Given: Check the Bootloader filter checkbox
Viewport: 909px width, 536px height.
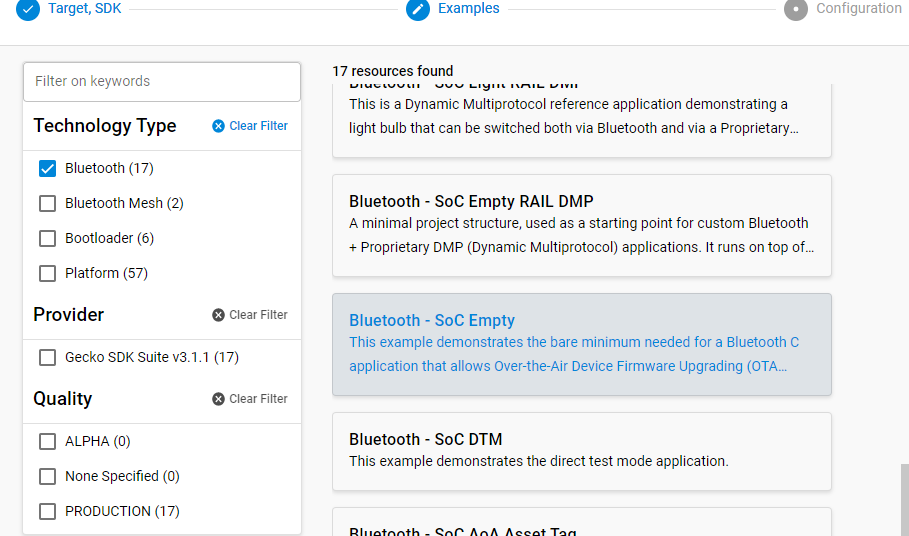Looking at the screenshot, I should [47, 238].
